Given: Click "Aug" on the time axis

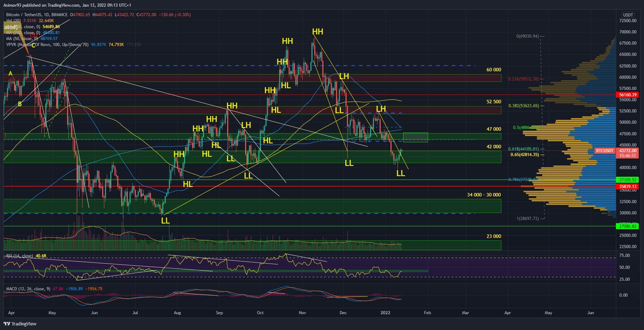Looking at the screenshot, I should pyautogui.click(x=177, y=312).
